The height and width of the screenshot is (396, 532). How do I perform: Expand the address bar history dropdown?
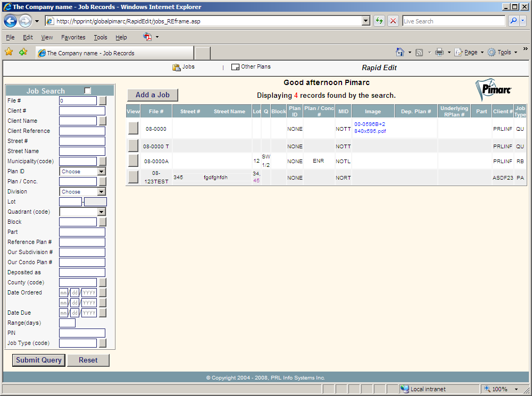point(365,21)
